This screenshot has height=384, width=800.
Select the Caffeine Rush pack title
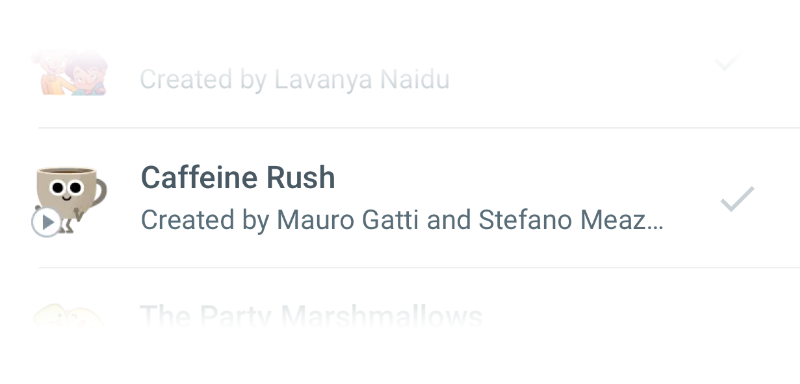click(x=238, y=177)
